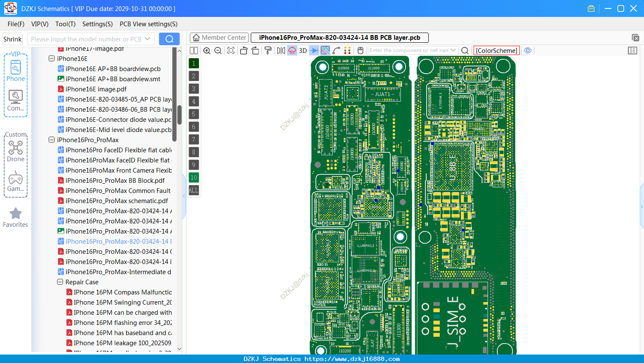This screenshot has height=363, width=644.
Task: Select the paint roller highlight tool
Action: tap(268, 50)
